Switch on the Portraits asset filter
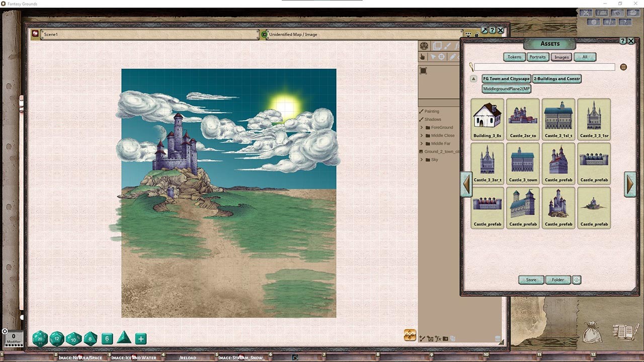 coord(537,57)
